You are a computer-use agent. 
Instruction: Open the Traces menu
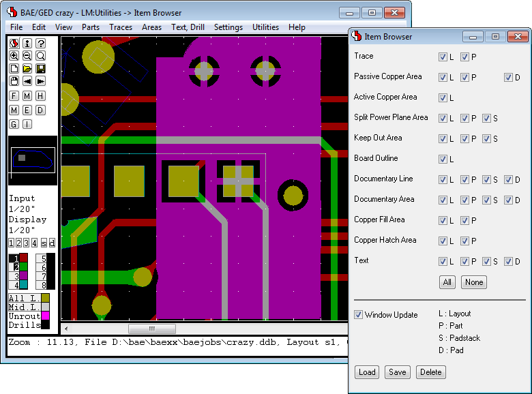(121, 27)
